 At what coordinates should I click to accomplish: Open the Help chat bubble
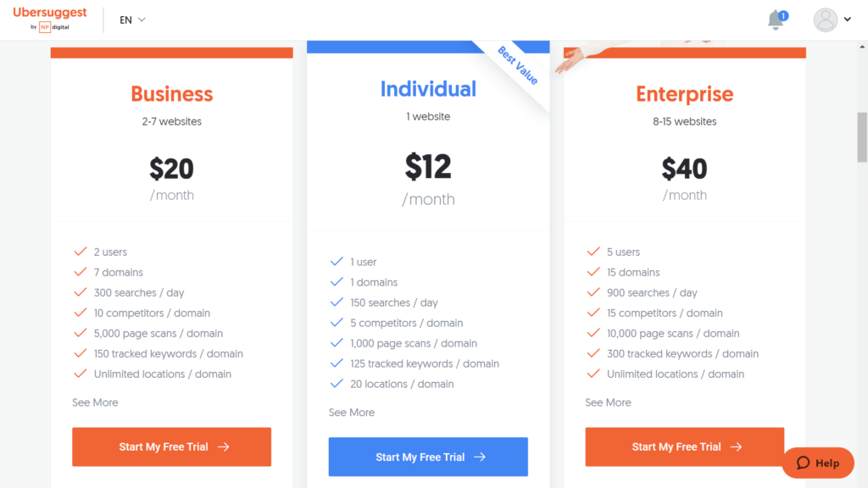(818, 463)
